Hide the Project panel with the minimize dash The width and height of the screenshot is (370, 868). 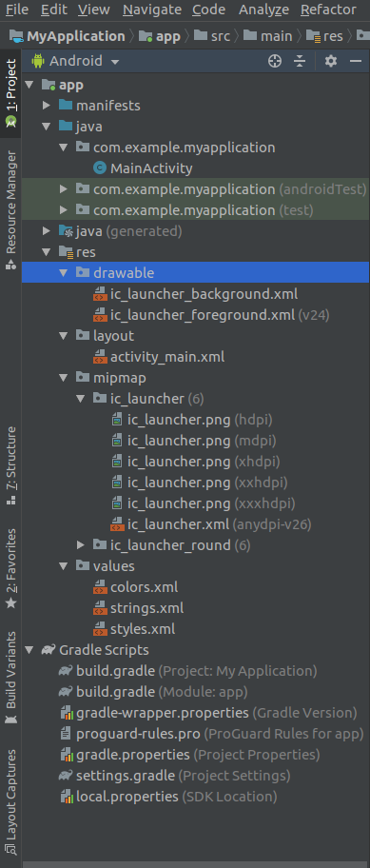pyautogui.click(x=356, y=61)
